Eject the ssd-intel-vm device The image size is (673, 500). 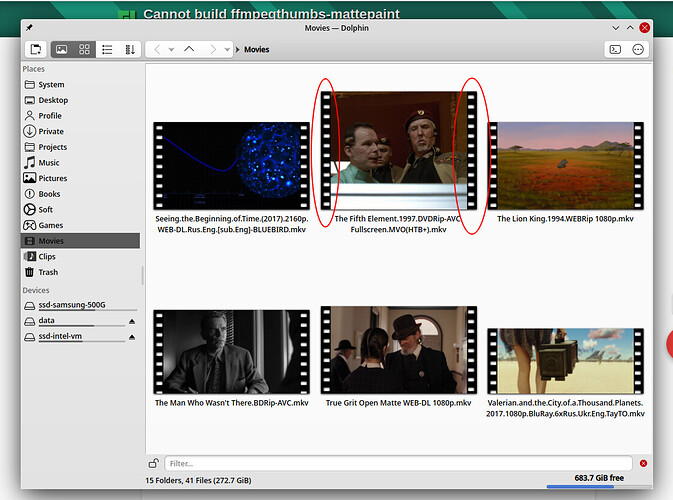132,337
